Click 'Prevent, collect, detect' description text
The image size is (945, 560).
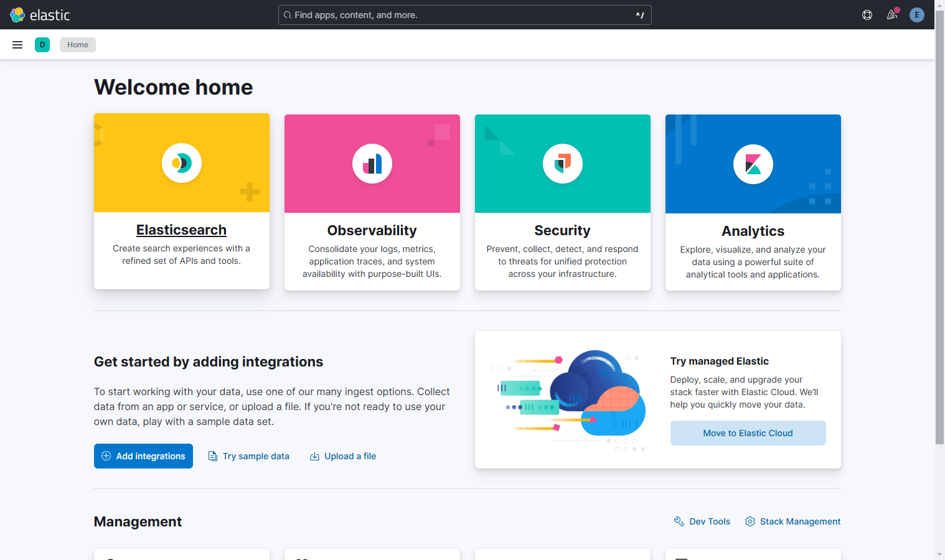563,261
